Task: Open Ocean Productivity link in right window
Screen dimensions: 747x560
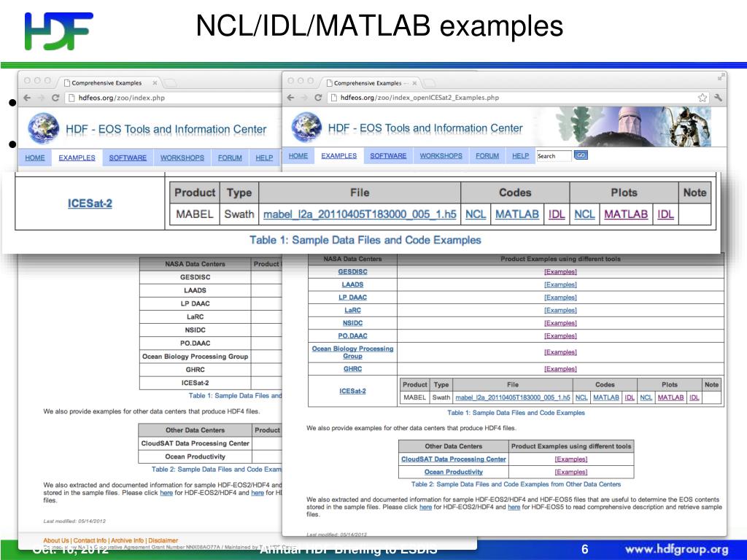Action: [x=454, y=472]
